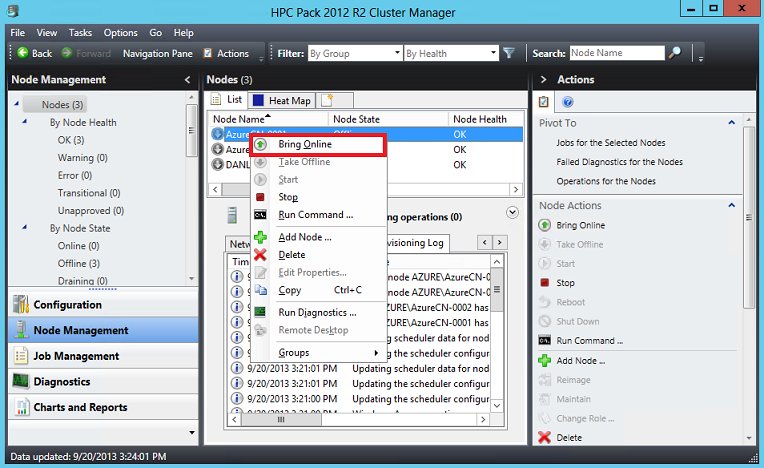Collapse the Node Management navigation pane
The width and height of the screenshot is (764, 468).
pos(188,79)
